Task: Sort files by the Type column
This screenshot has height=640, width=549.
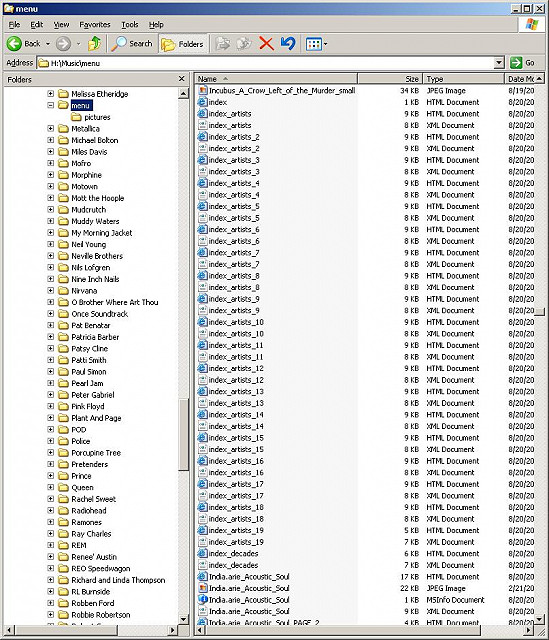Action: [463, 79]
